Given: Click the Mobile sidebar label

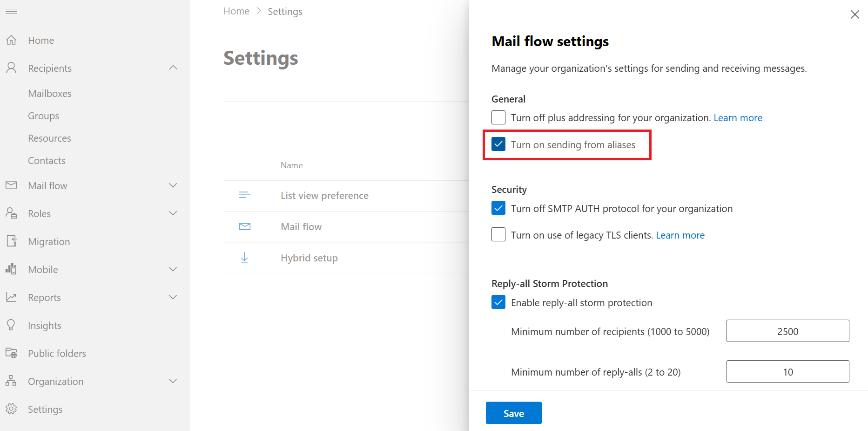Looking at the screenshot, I should [x=43, y=270].
